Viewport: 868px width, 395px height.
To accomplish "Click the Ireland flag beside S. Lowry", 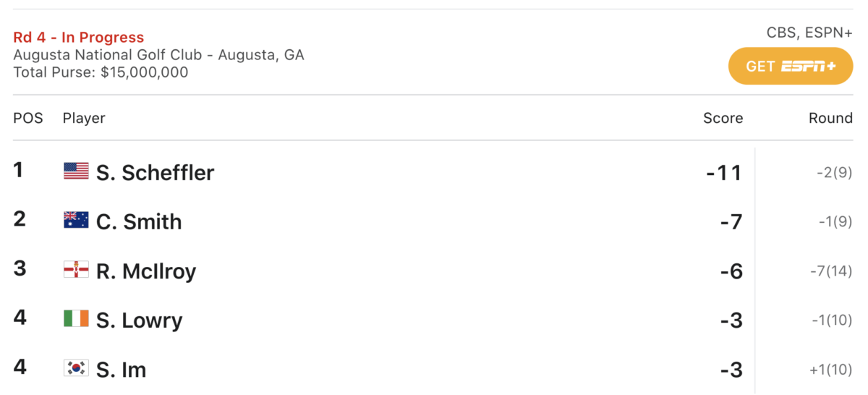I will (x=76, y=319).
